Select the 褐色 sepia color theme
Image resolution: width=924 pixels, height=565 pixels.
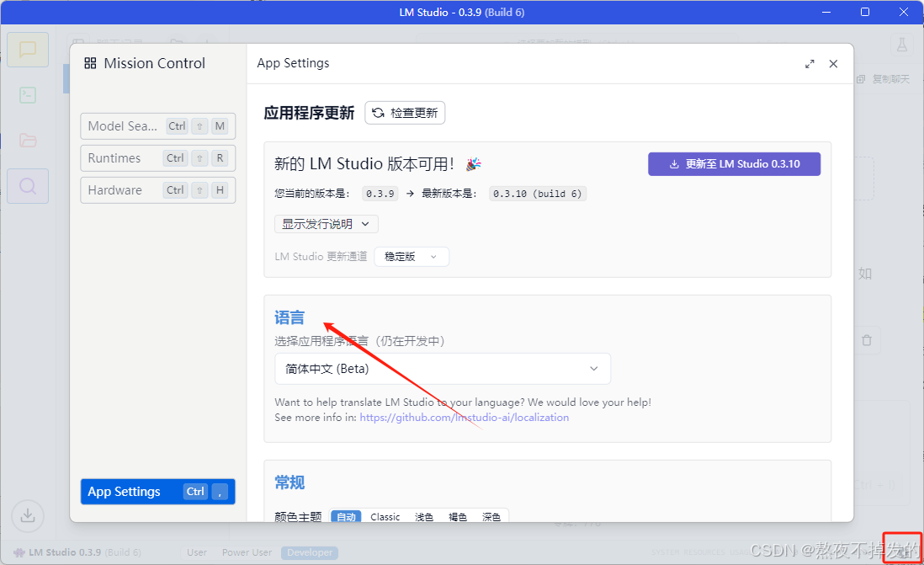(x=457, y=517)
